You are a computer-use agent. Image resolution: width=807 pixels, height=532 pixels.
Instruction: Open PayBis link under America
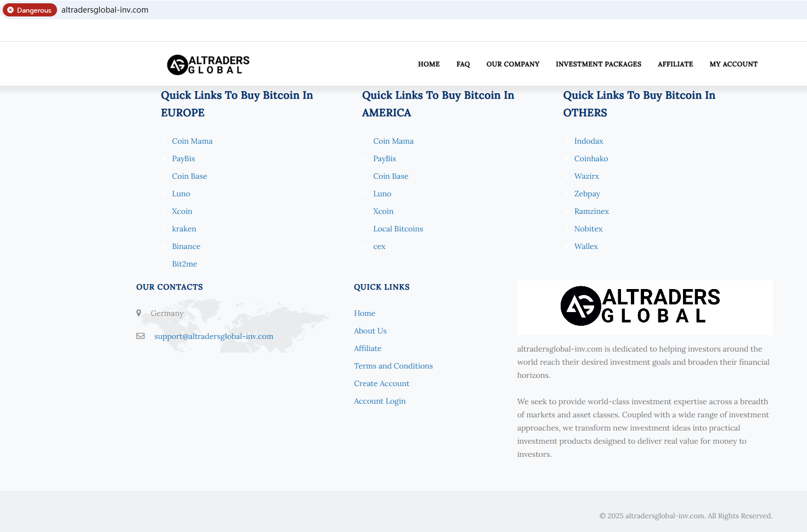coord(385,159)
